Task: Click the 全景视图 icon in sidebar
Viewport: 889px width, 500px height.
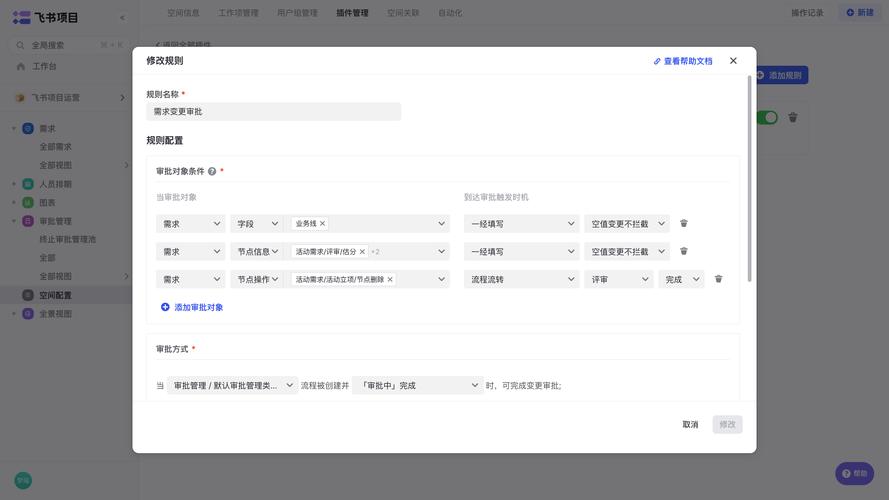Action: [x=28, y=313]
